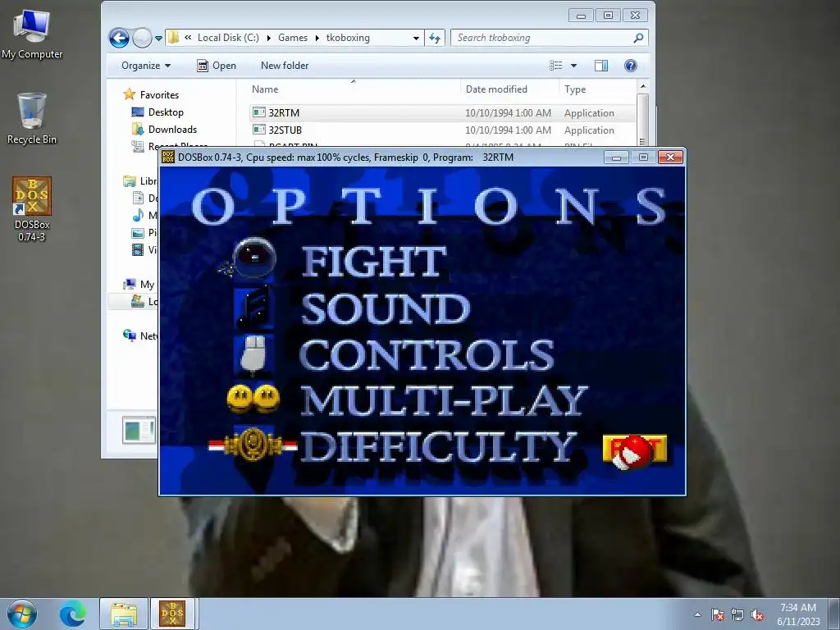Launch Microsoft Edge from the taskbar
Screen dimensions: 840x630
click(73, 614)
